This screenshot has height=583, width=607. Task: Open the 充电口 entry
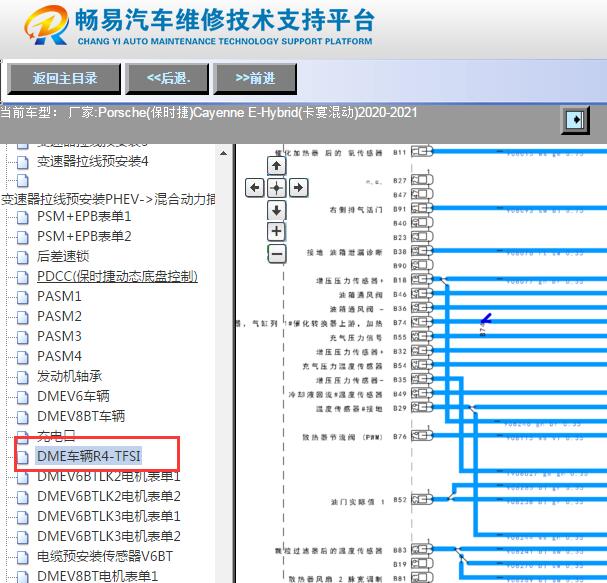(x=56, y=436)
